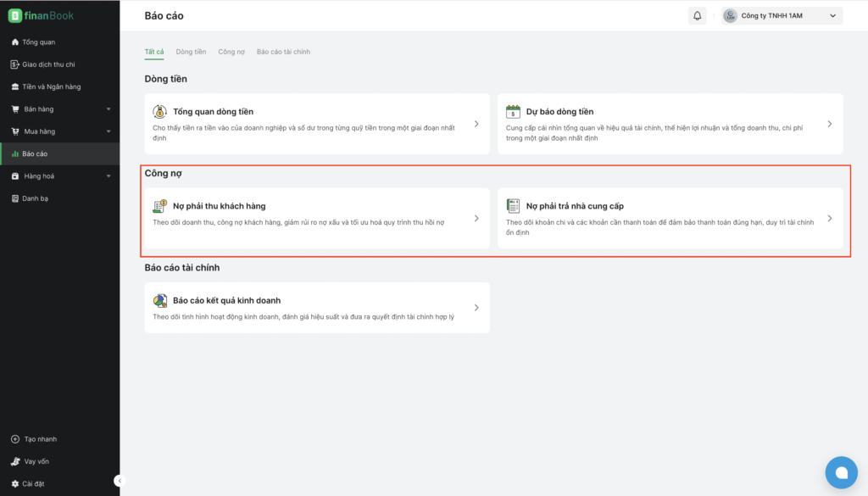Click the Cài đặt gear icon

15,484
